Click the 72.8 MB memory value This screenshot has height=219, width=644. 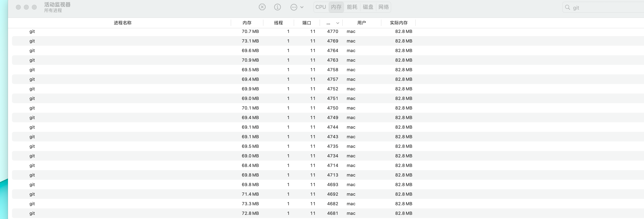pyautogui.click(x=250, y=213)
